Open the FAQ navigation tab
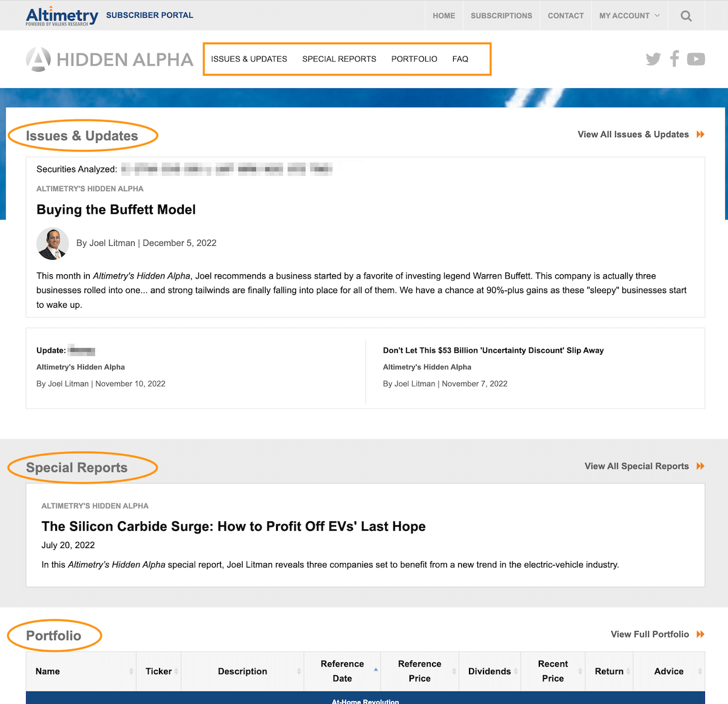728x704 pixels. 460,59
